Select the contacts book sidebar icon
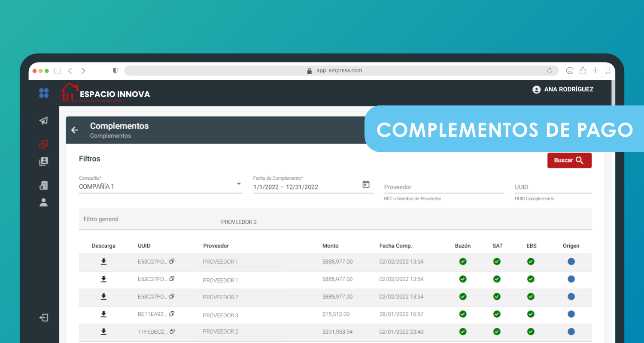 (x=44, y=162)
